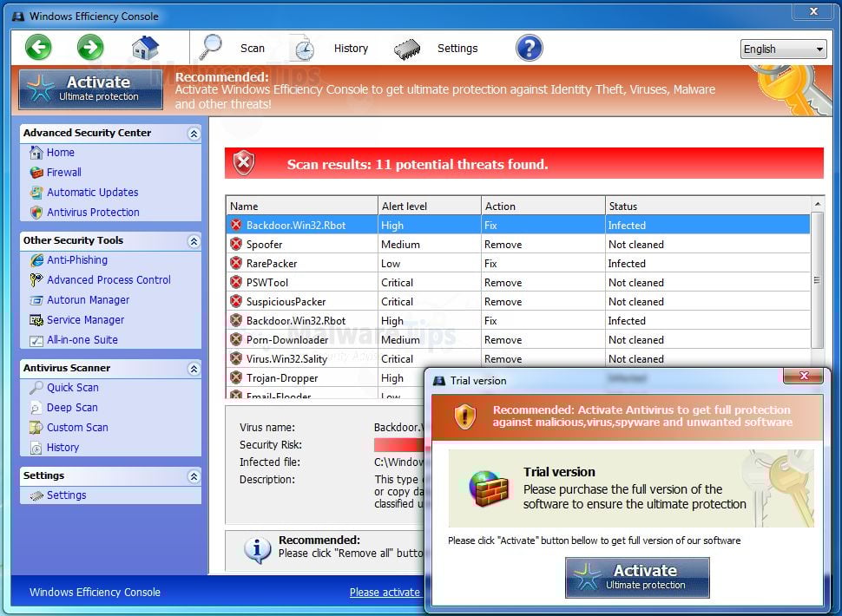
Task: Close the Trial version dialog
Action: [x=803, y=376]
